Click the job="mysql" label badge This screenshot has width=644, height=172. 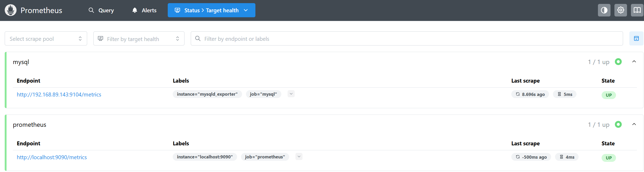coord(264,94)
